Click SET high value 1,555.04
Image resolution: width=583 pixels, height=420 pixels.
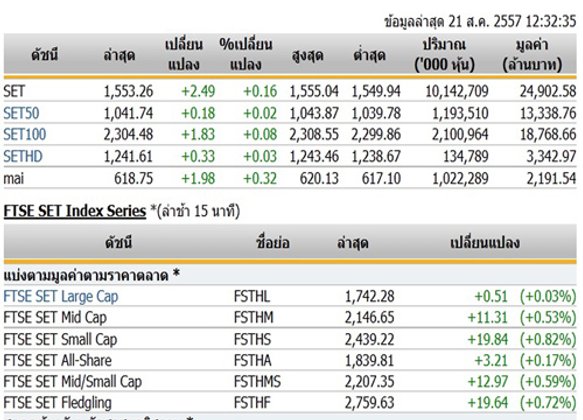click(314, 91)
